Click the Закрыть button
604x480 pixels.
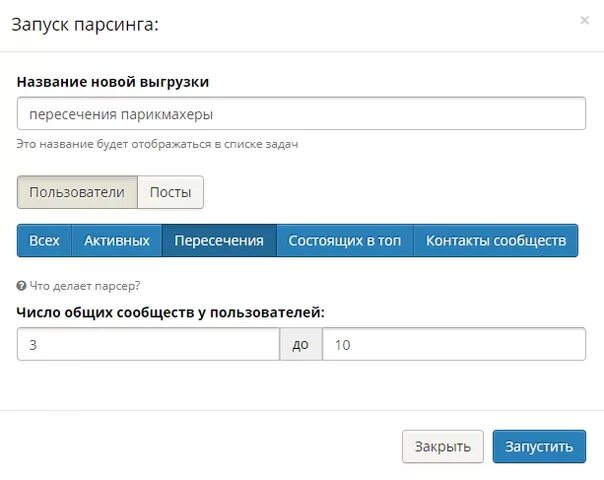click(443, 446)
